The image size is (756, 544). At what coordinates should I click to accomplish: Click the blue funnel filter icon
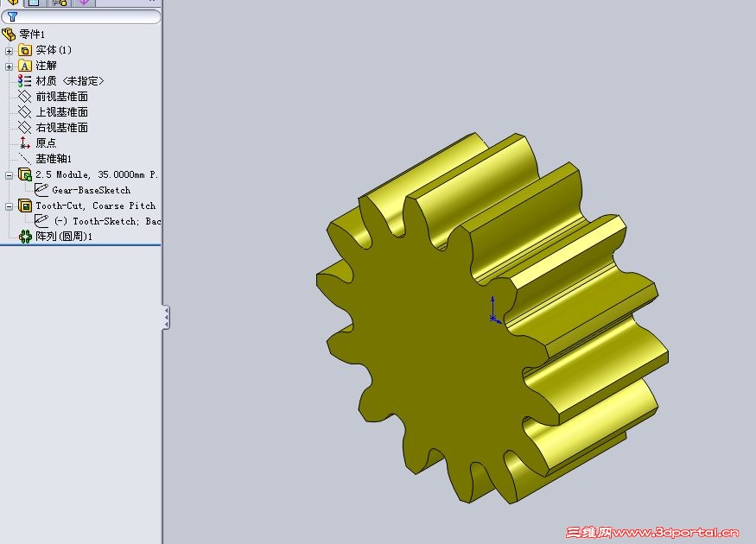(13, 17)
